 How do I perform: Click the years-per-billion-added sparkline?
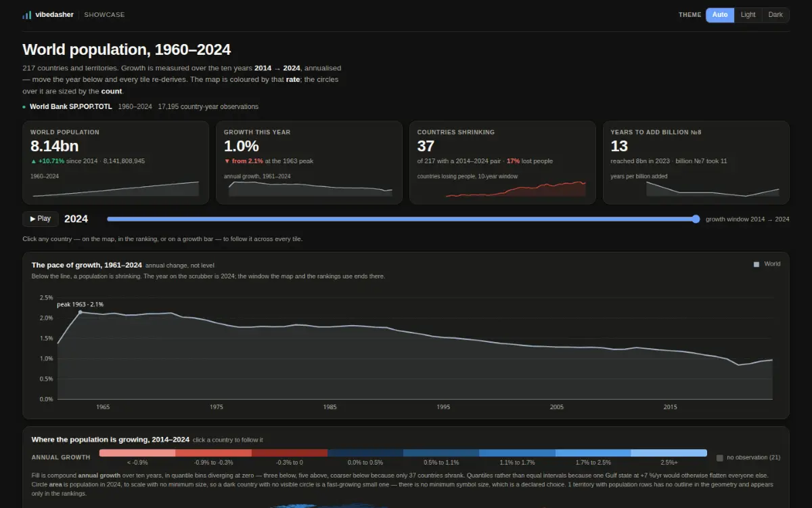click(x=713, y=189)
